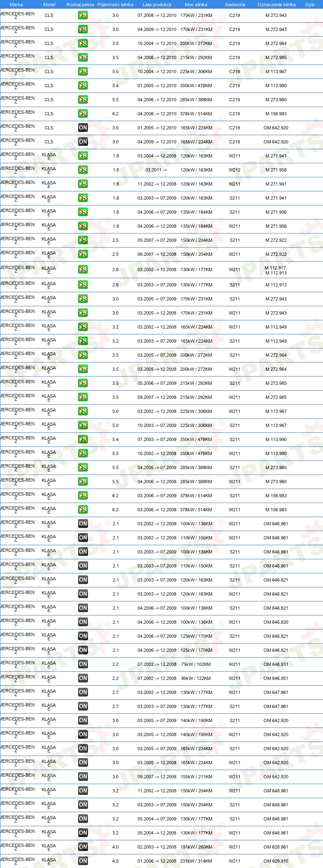This screenshot has width=323, height=868.
Task: Click diesel ON icon in 90kW / 122KM row
Action: pyautogui.click(x=83, y=678)
